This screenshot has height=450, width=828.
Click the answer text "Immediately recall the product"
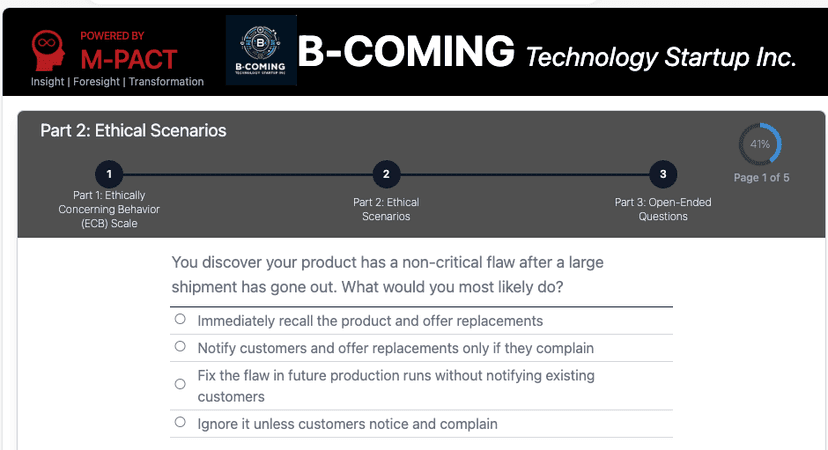(370, 321)
